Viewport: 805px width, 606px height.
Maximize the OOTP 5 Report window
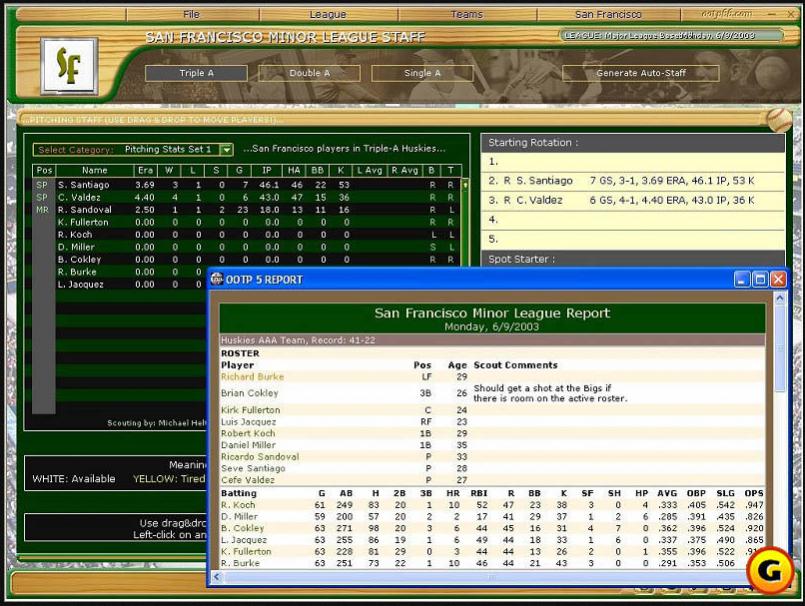tap(760, 279)
